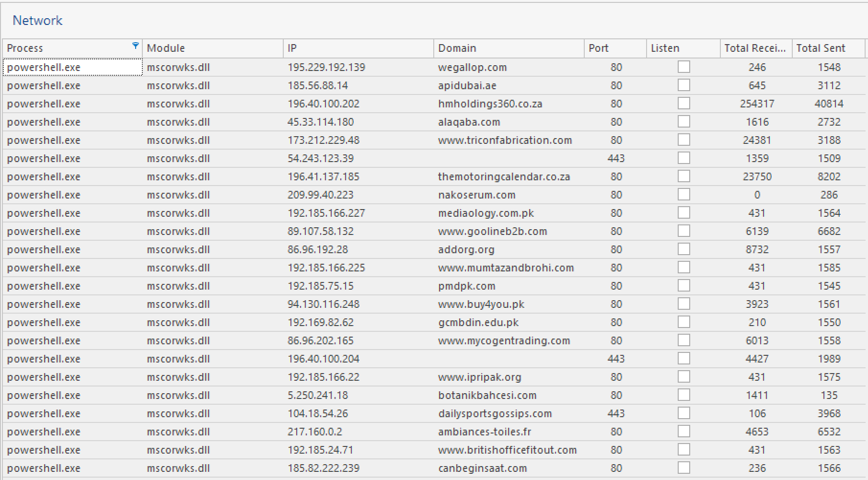
Task: Select the themotoringcalendar.co.za domain cell
Action: click(504, 176)
